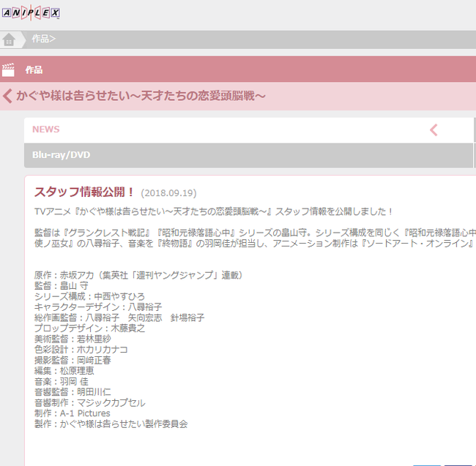Click the スタッフ情報公開！ headline
The height and width of the screenshot is (466, 476).
(x=83, y=192)
